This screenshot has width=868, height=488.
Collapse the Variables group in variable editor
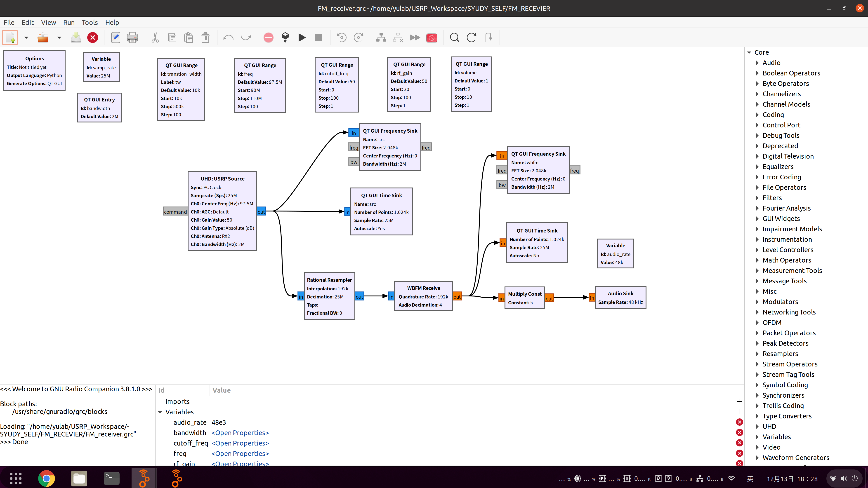(x=160, y=412)
